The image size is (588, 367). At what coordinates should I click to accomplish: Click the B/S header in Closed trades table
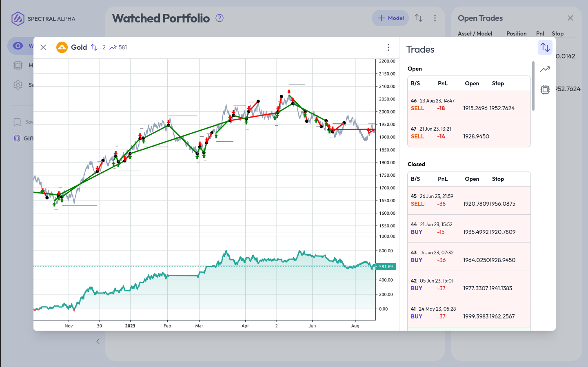coord(415,179)
